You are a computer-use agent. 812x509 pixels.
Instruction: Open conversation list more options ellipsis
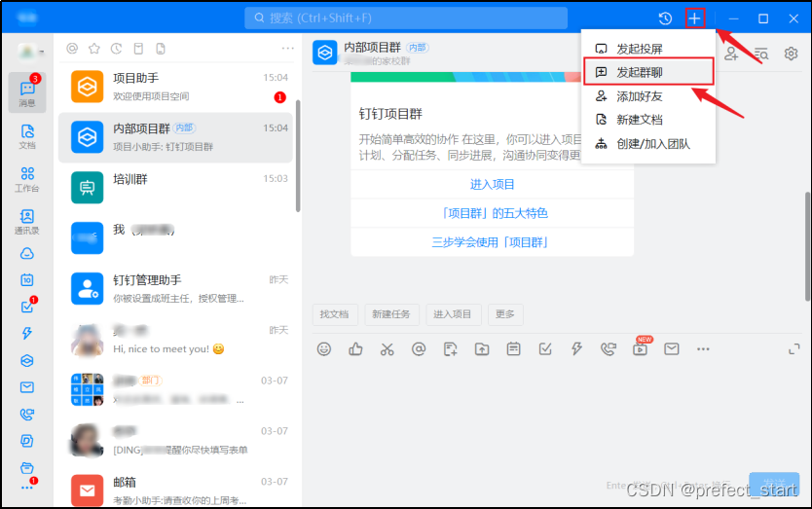pyautogui.click(x=288, y=48)
